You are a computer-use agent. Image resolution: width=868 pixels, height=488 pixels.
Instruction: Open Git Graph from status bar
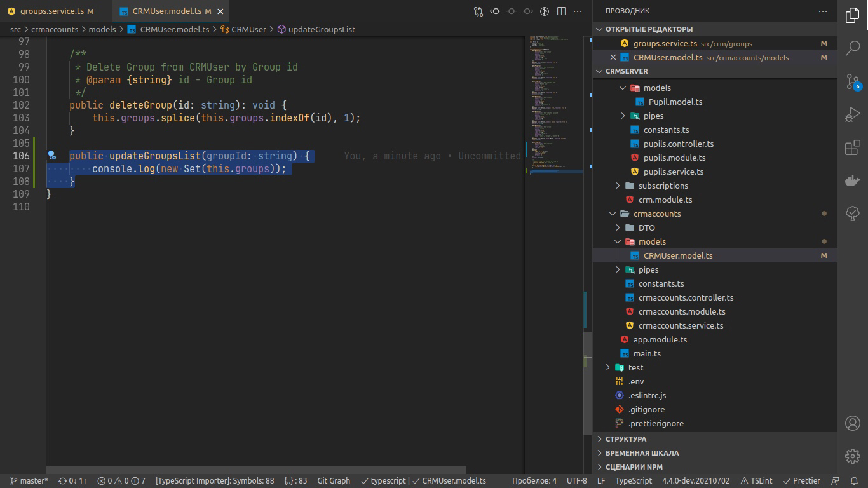[334, 481]
